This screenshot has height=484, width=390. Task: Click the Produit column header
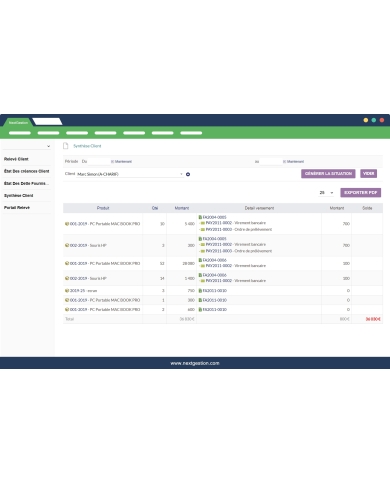pyautogui.click(x=103, y=208)
